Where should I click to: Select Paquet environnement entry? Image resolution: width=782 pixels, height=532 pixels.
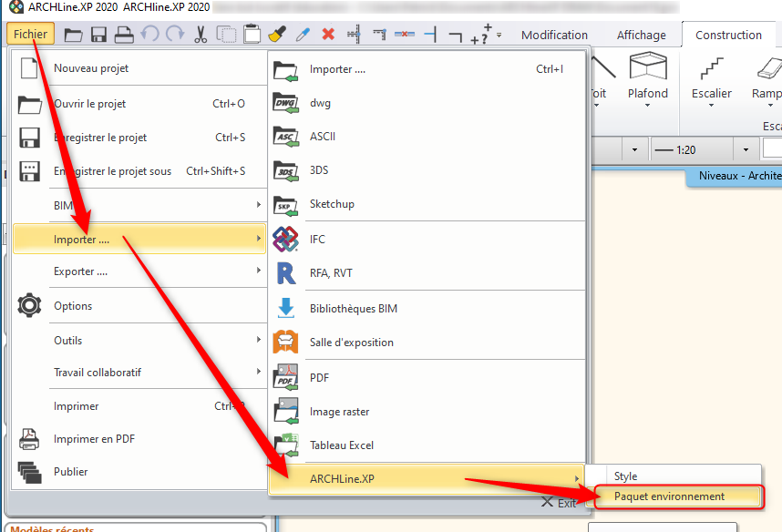tap(677, 497)
